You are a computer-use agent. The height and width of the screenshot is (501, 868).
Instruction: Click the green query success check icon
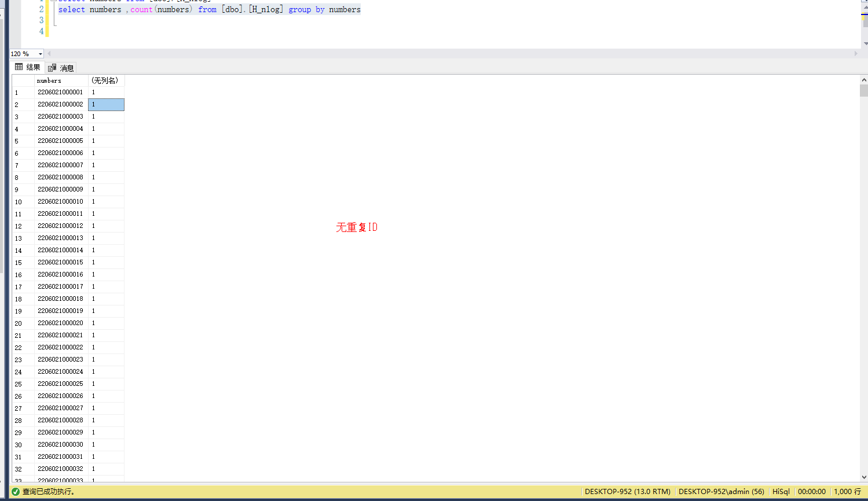16,492
